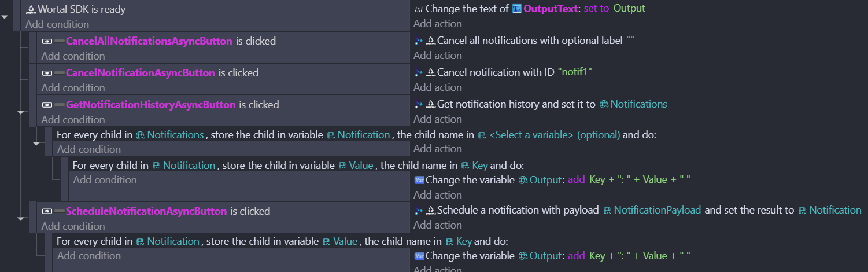
Task: Click the CancelNotificationAsyncButton object icon
Action: [x=47, y=73]
